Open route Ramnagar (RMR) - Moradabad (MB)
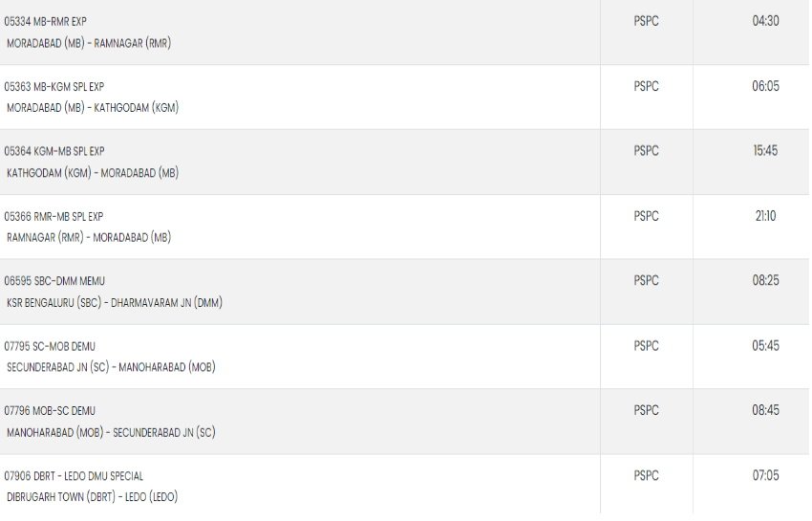 [89, 237]
